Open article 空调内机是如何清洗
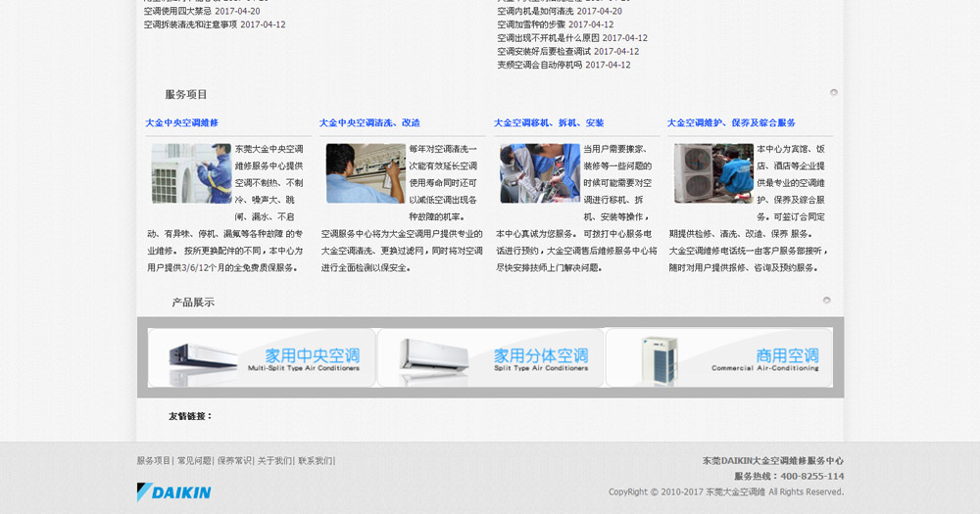The height and width of the screenshot is (514, 980). pos(535,11)
